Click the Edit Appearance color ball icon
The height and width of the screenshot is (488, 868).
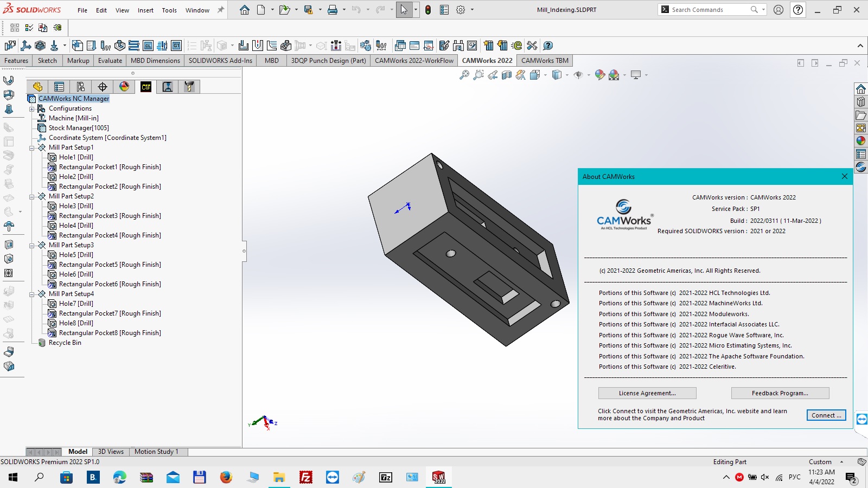click(599, 75)
